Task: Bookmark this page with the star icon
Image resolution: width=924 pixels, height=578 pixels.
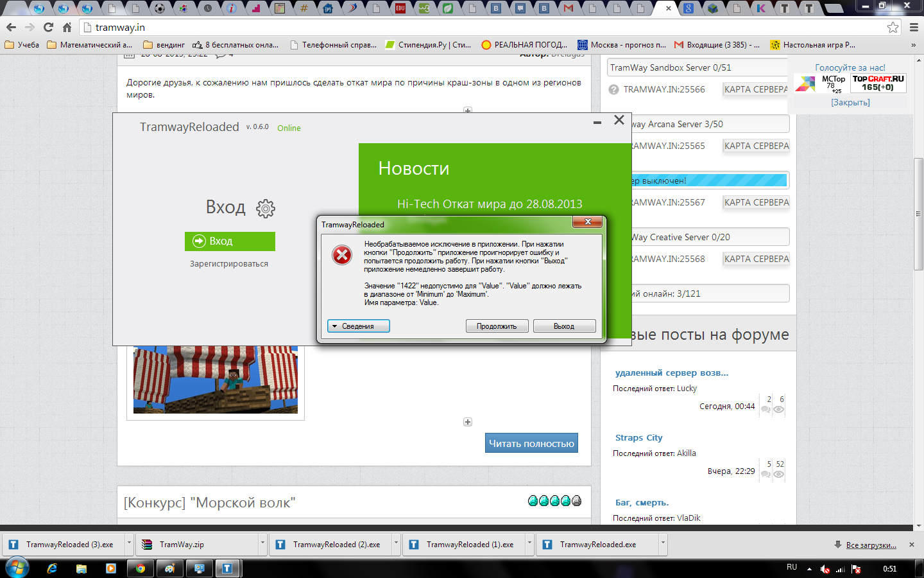Action: pyautogui.click(x=893, y=28)
